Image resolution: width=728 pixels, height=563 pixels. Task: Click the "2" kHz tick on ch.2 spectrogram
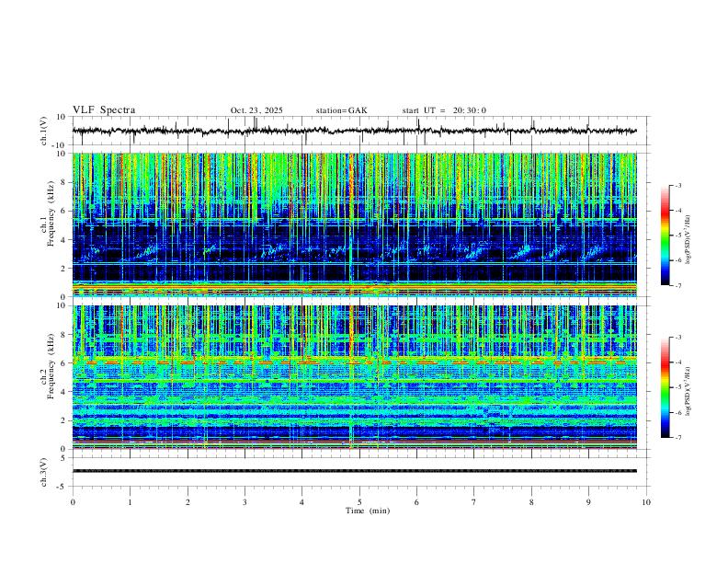(63, 420)
